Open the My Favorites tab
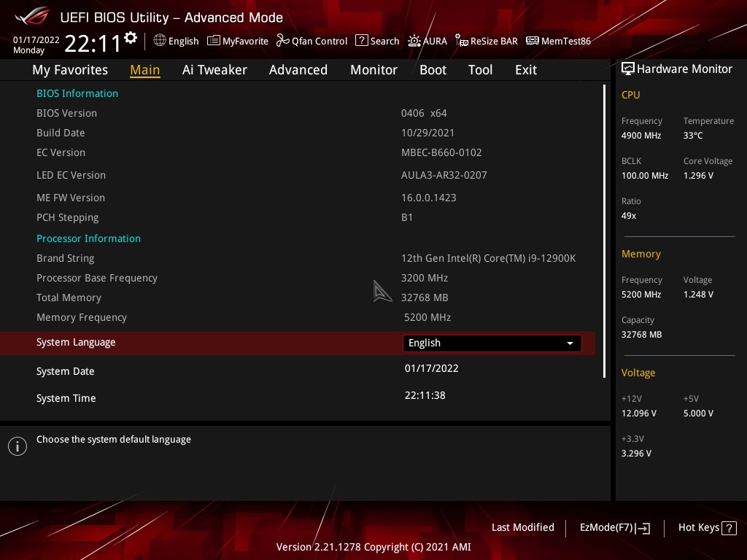The height and width of the screenshot is (560, 747). (70, 70)
